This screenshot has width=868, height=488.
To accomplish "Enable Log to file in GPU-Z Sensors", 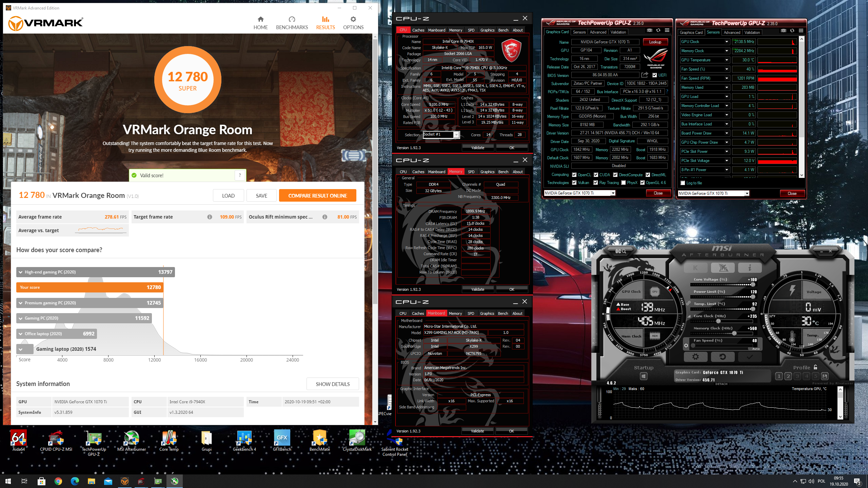I will (x=683, y=183).
